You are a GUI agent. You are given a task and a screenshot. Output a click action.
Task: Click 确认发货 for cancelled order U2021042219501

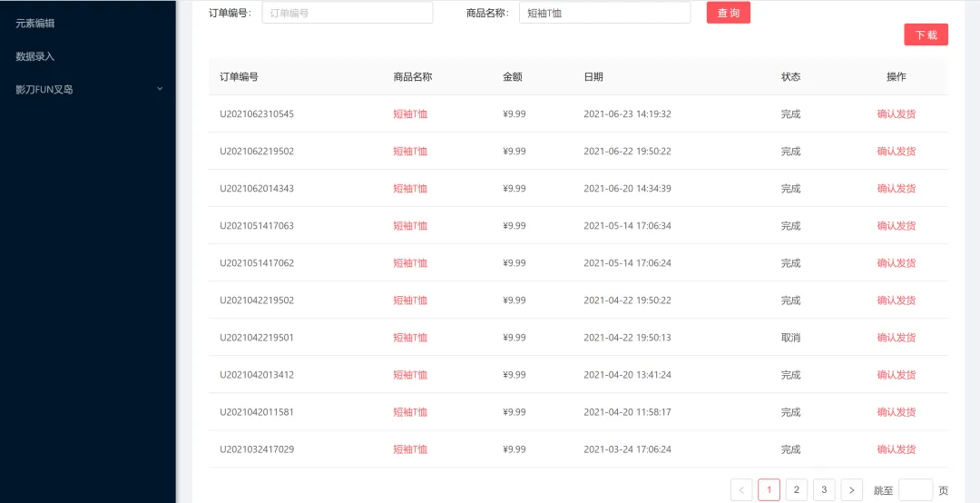897,338
